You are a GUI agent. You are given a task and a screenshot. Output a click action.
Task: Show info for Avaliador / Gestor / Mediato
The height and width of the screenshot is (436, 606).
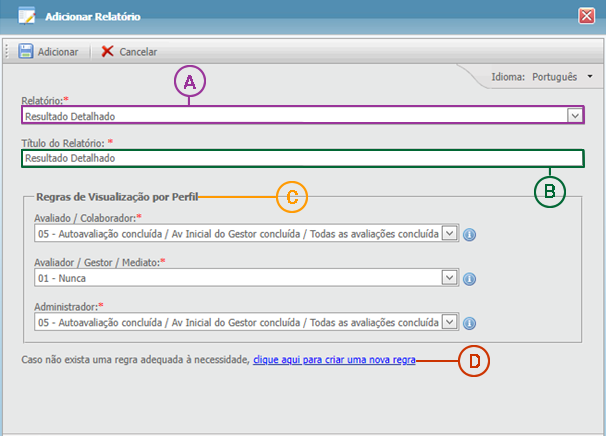(x=468, y=279)
